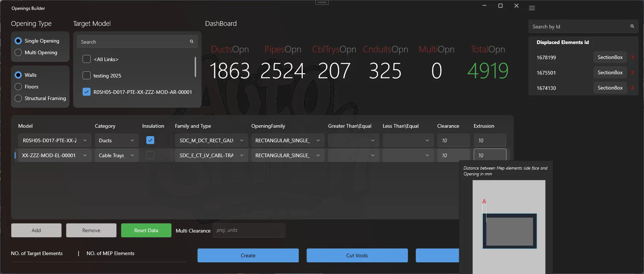
Task: Check the testing 2025 link checkbox
Action: click(x=87, y=75)
